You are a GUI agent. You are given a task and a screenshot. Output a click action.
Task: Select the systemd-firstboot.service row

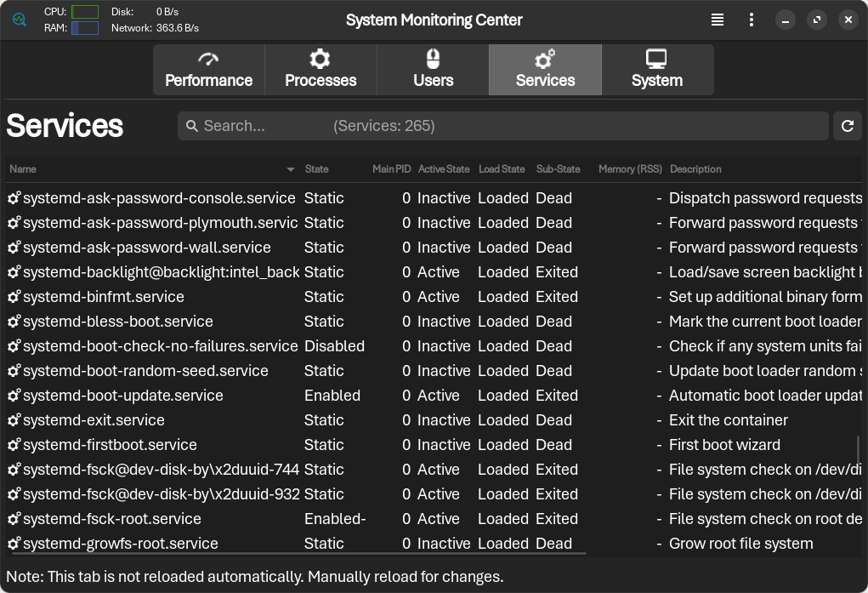click(111, 445)
